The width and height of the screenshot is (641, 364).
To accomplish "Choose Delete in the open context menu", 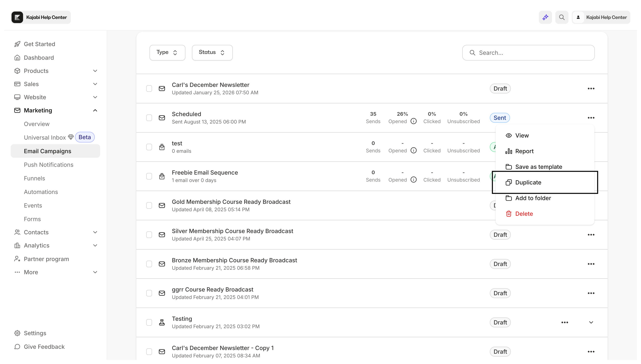I will [524, 213].
